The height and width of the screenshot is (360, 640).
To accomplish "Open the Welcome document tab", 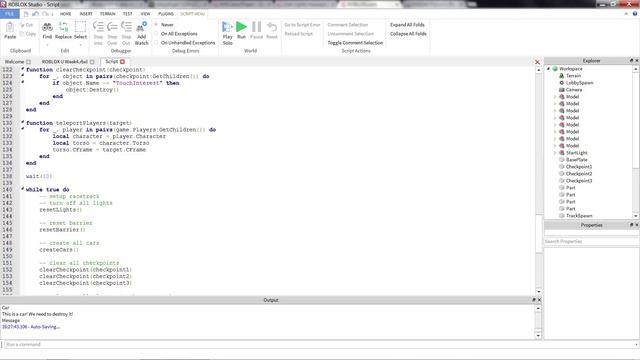I will 14,62.
